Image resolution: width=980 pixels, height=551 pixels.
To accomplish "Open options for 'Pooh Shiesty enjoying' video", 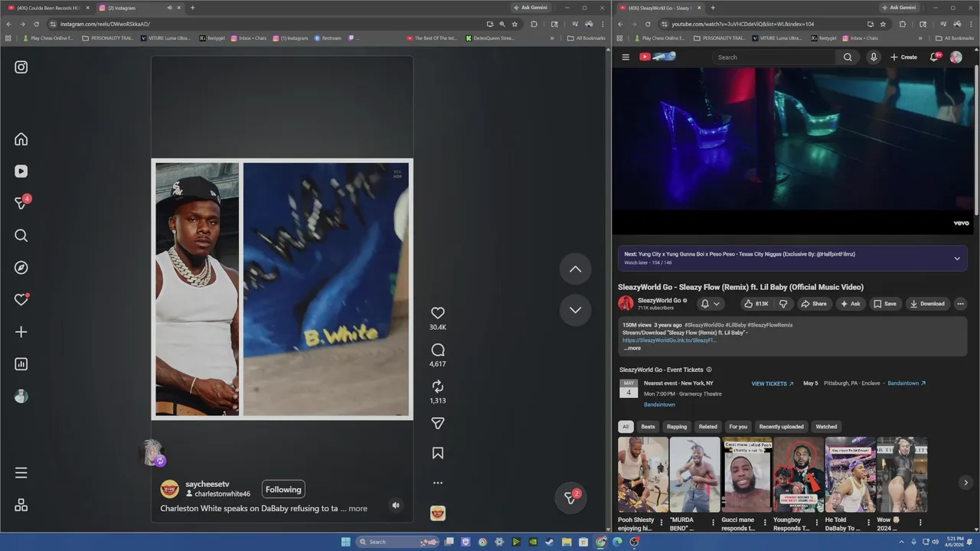I will tap(661, 523).
